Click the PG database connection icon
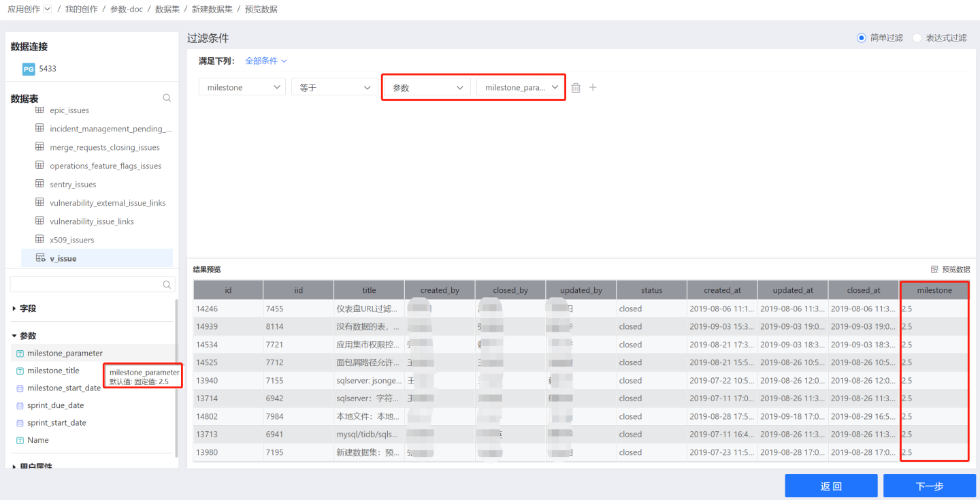The image size is (980, 500). (29, 69)
